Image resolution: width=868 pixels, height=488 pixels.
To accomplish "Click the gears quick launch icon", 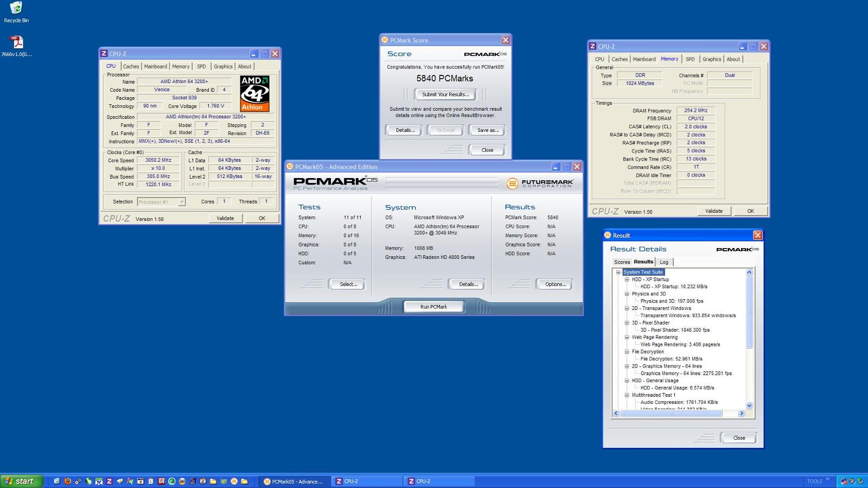I will coord(78,481).
